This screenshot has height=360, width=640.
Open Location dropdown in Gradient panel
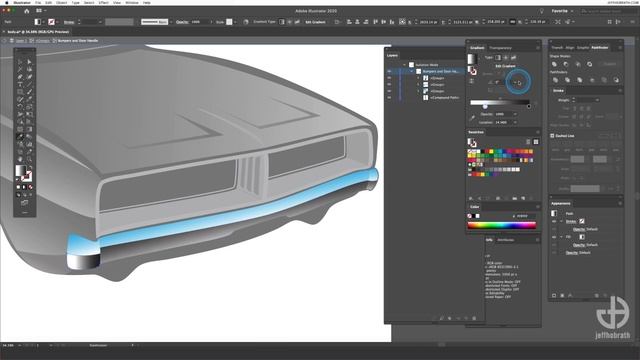pyautogui.click(x=515, y=122)
